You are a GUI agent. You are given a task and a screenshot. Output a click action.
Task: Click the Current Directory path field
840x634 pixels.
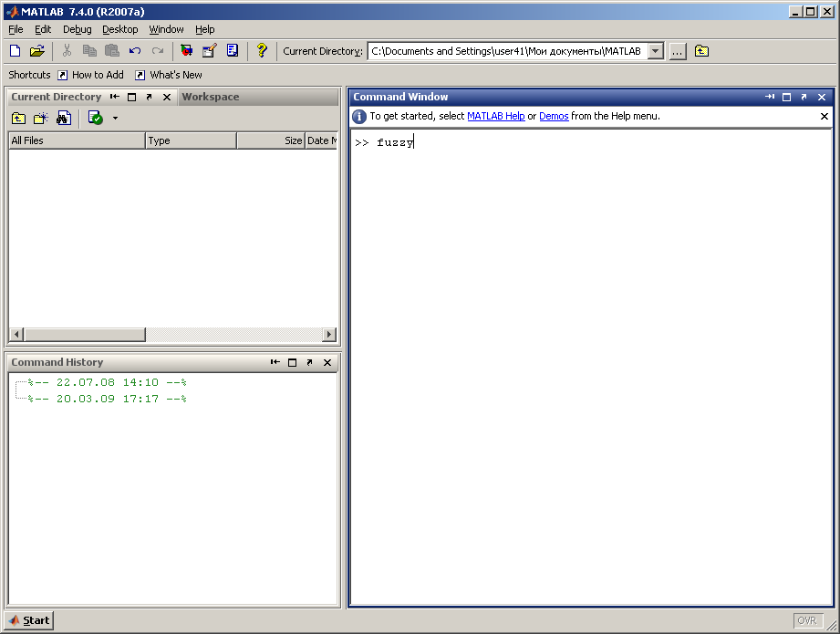tap(508, 51)
